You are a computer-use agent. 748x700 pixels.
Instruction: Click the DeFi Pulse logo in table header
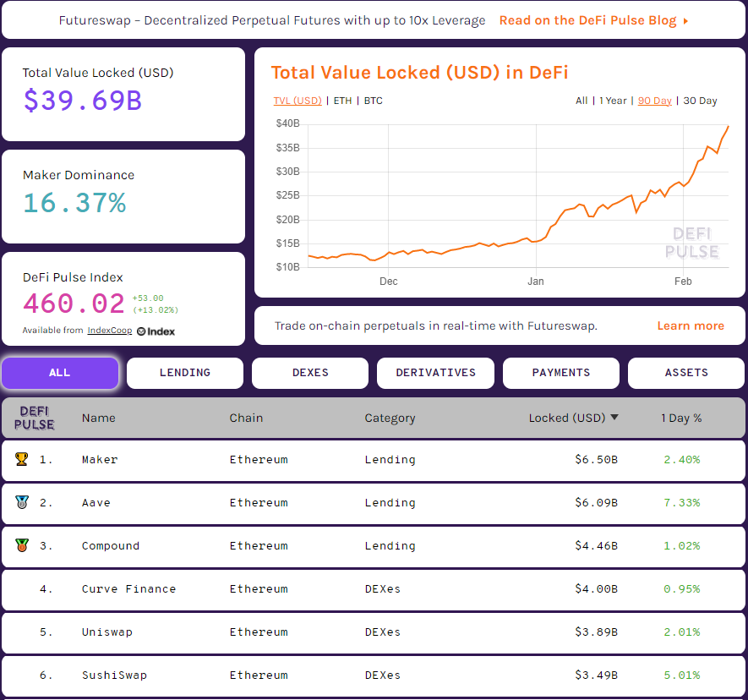(36, 418)
